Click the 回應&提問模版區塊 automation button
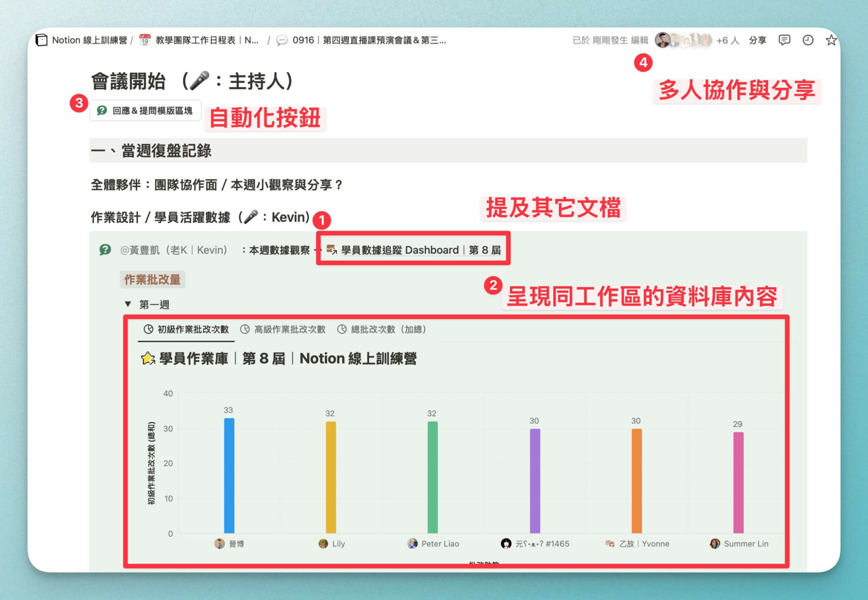 point(145,111)
